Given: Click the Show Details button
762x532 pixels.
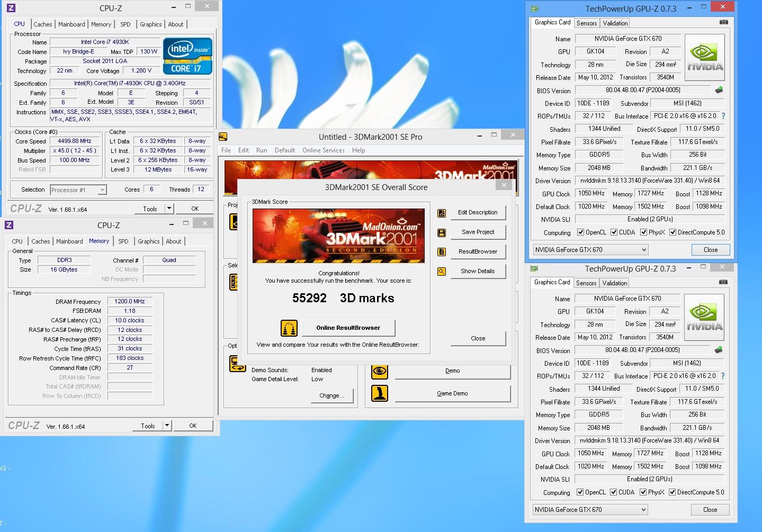Looking at the screenshot, I should tap(478, 271).
